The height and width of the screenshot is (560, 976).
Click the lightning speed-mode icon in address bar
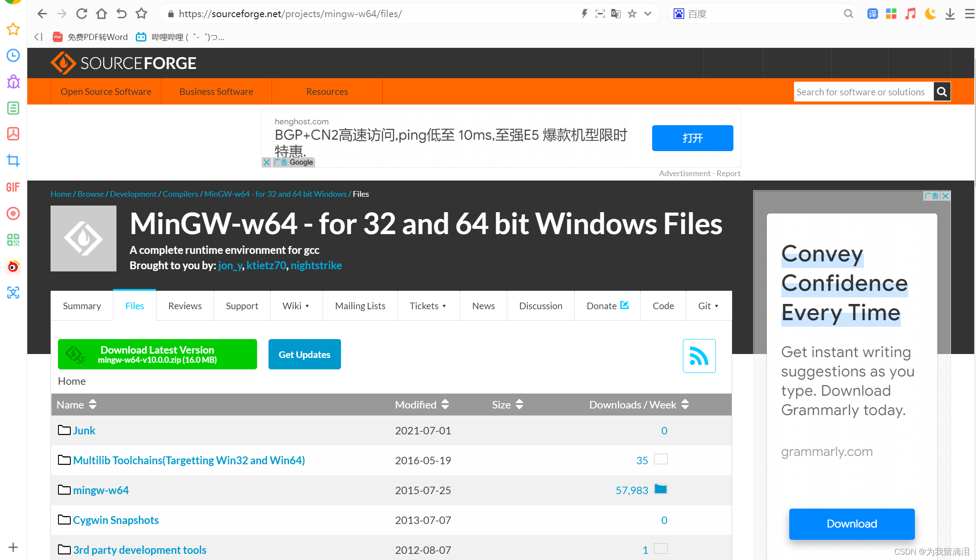[x=584, y=14]
